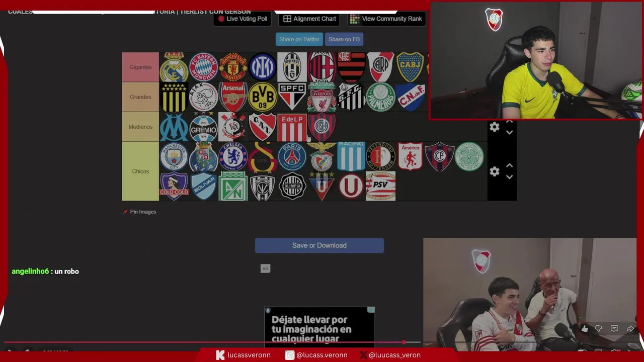Open settings gear for Medianos row
Viewport: 644px width, 362px height.
(x=495, y=127)
